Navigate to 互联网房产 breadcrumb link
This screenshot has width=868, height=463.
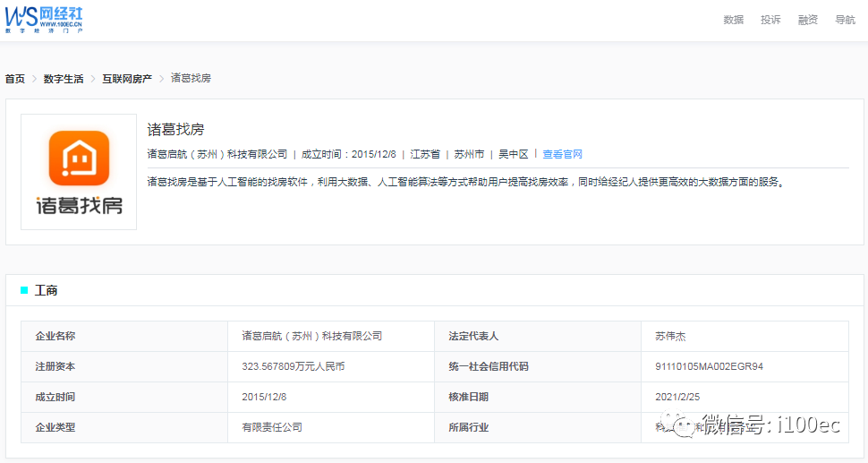click(127, 79)
